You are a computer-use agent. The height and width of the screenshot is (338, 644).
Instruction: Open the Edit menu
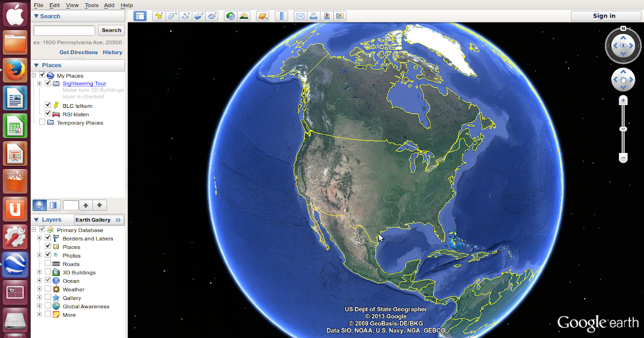point(54,5)
